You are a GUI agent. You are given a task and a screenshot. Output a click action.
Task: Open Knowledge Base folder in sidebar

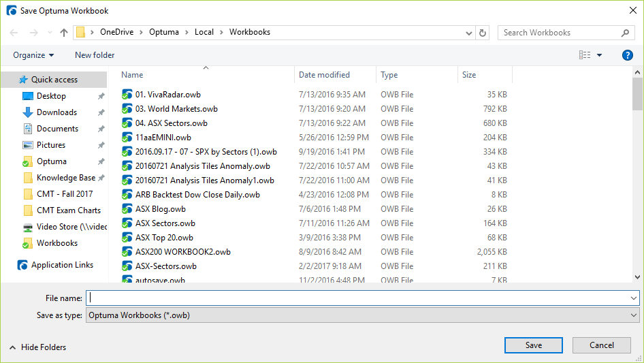point(66,178)
